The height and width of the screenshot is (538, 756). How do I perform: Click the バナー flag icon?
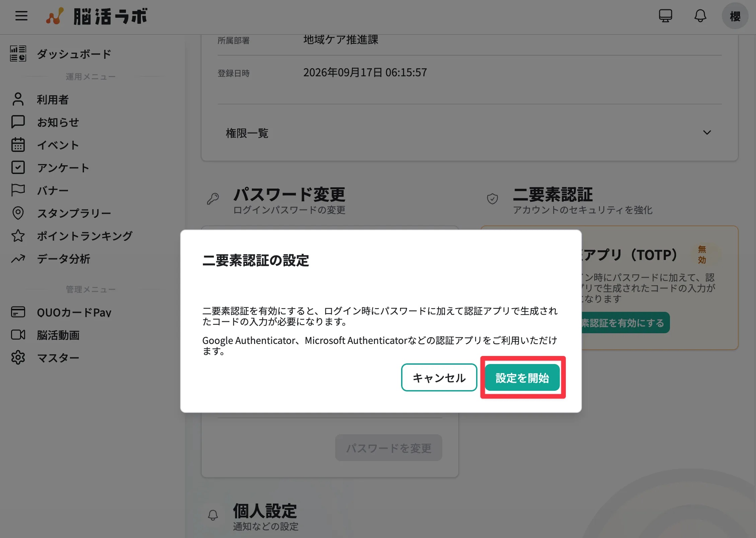(18, 190)
